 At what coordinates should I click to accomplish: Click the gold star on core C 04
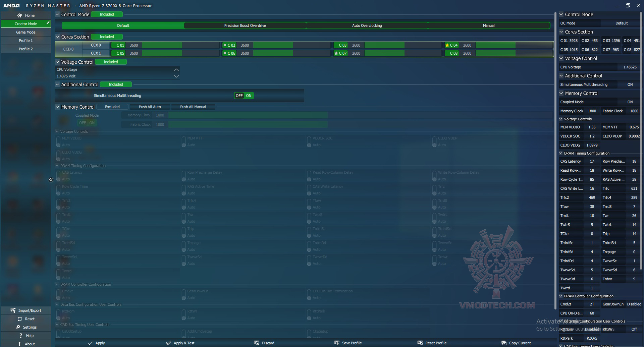(447, 45)
